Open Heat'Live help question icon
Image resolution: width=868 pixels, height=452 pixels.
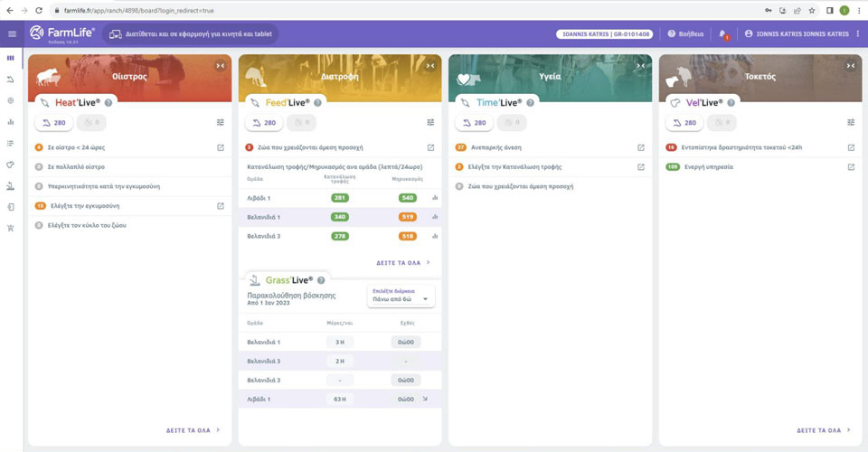[108, 102]
